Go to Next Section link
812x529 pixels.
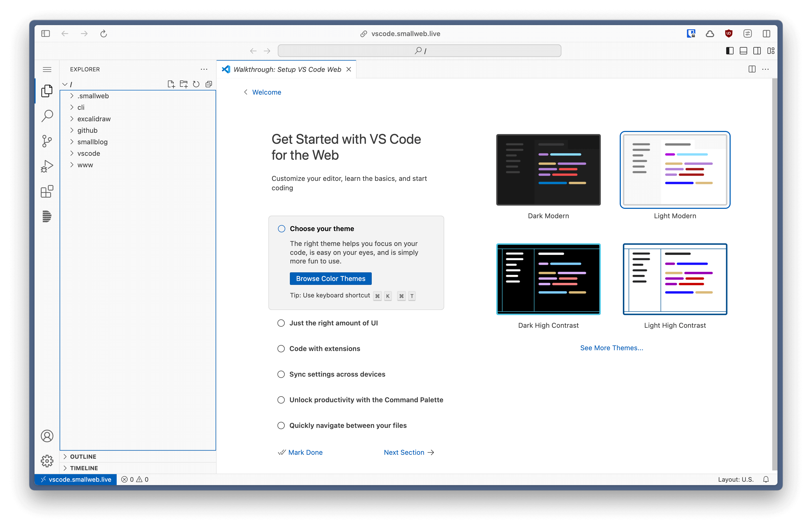click(409, 452)
